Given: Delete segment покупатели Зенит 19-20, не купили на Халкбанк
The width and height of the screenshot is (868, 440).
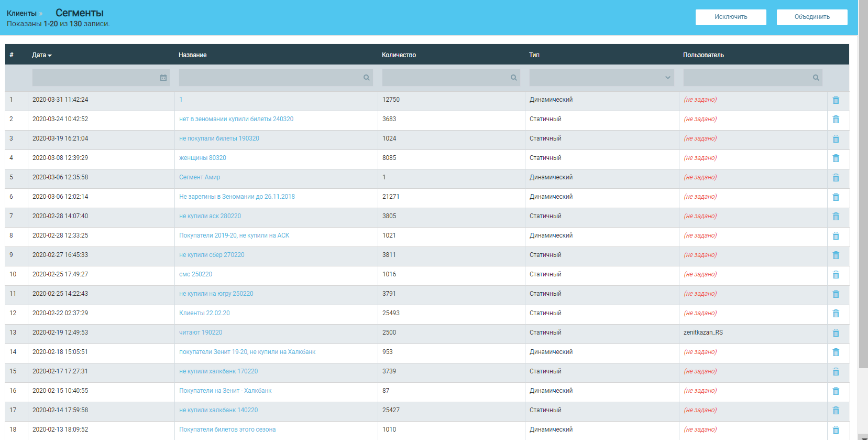Looking at the screenshot, I should coord(836,352).
